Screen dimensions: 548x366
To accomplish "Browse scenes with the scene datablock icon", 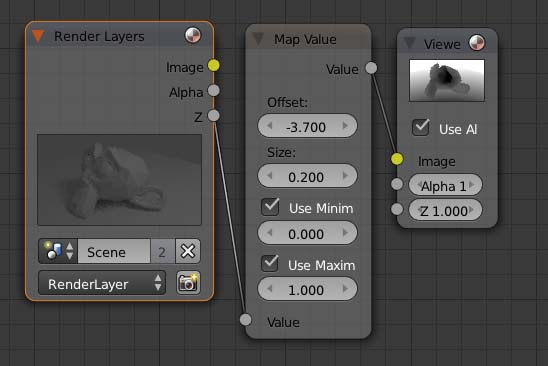I will pos(58,251).
